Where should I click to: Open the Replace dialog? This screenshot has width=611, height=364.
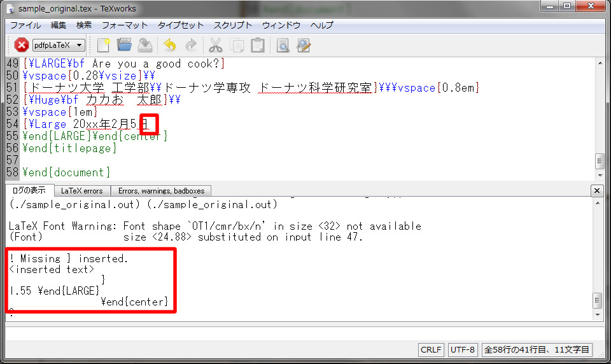point(304,45)
